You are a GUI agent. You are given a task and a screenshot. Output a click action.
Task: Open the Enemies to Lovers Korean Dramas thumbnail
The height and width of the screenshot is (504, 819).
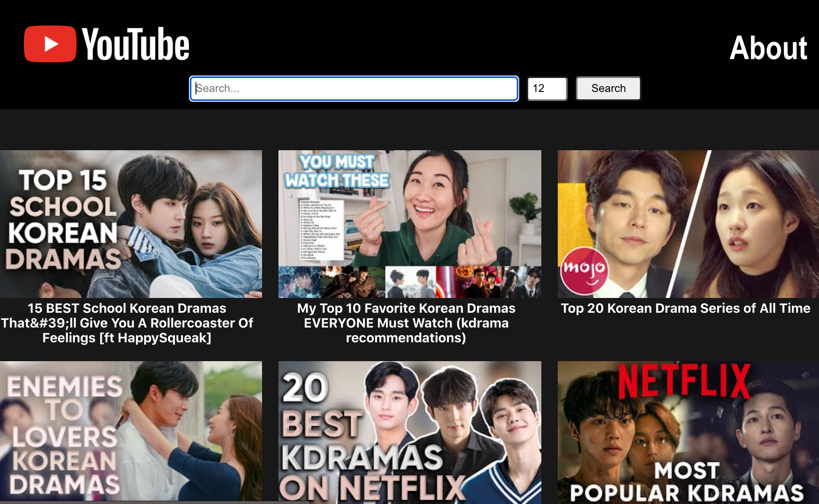(131, 432)
